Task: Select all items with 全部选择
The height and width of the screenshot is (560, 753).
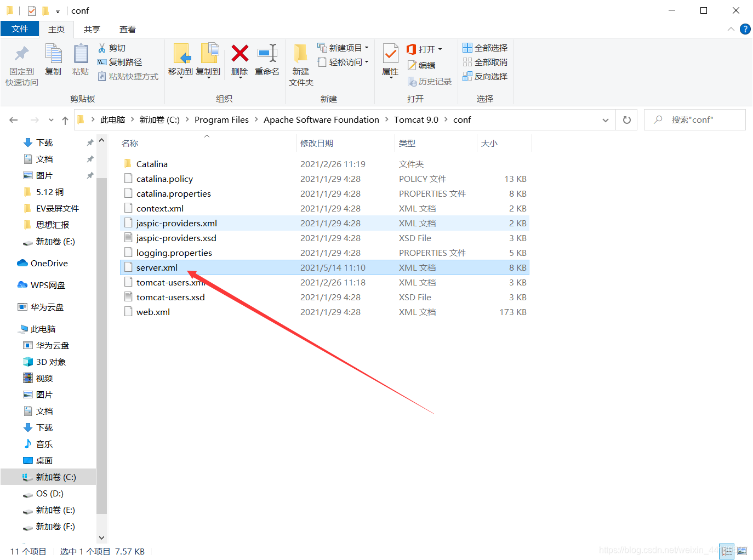Action: (485, 48)
